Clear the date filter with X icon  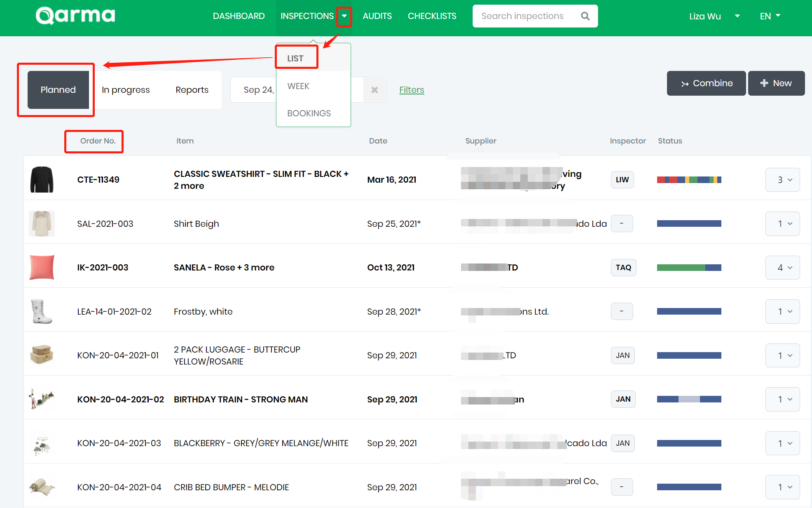tap(374, 90)
